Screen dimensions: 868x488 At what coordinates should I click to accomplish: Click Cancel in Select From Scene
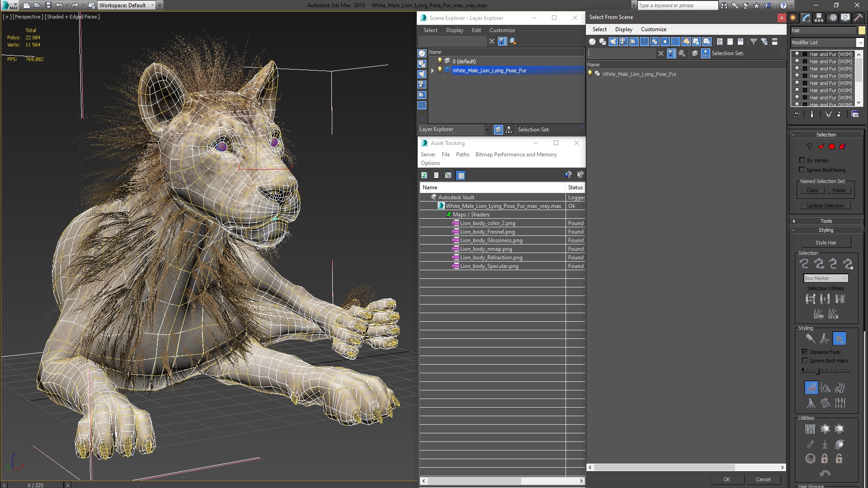pyautogui.click(x=763, y=479)
